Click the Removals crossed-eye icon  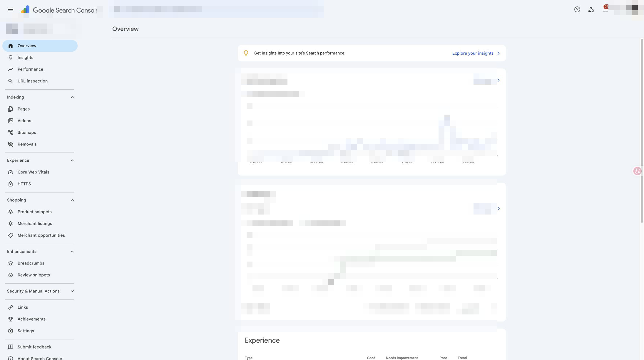click(11, 144)
